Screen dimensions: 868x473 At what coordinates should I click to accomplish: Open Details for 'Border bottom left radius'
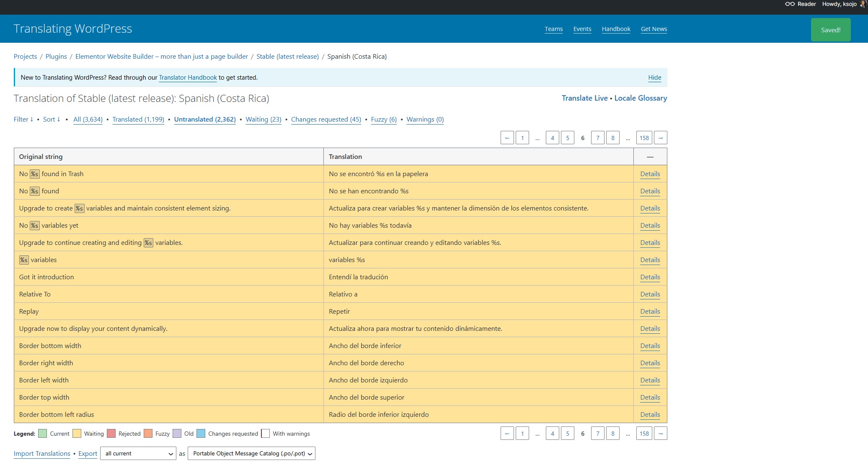(x=650, y=415)
